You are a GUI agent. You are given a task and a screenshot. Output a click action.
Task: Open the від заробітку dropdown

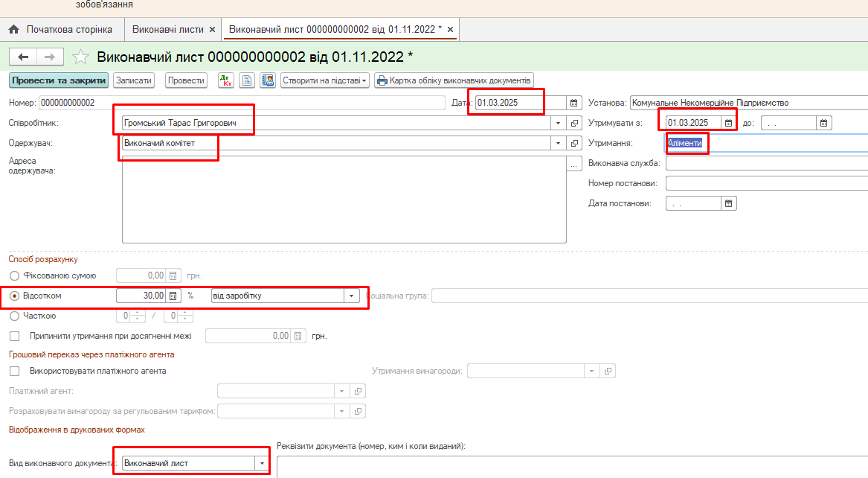(351, 296)
